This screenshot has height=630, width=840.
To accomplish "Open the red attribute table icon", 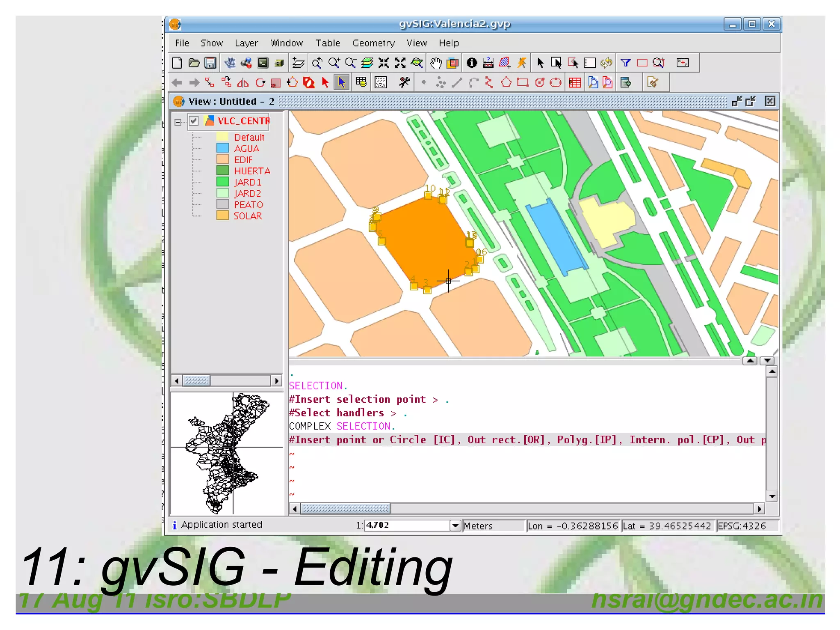I will click(575, 83).
